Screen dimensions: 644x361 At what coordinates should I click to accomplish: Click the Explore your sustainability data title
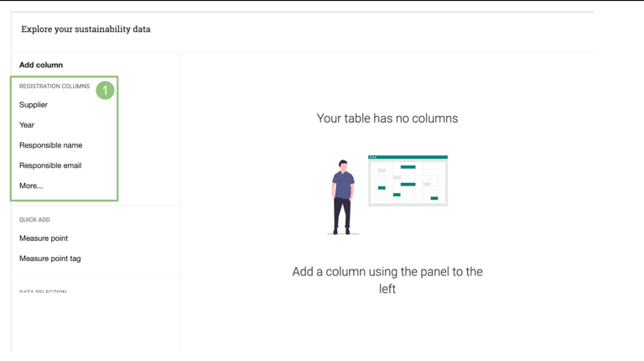click(86, 29)
